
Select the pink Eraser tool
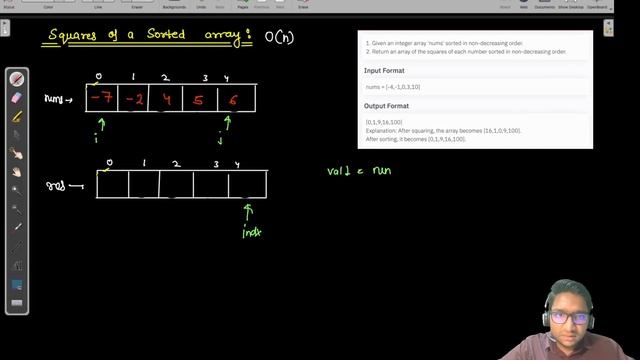coord(17,98)
